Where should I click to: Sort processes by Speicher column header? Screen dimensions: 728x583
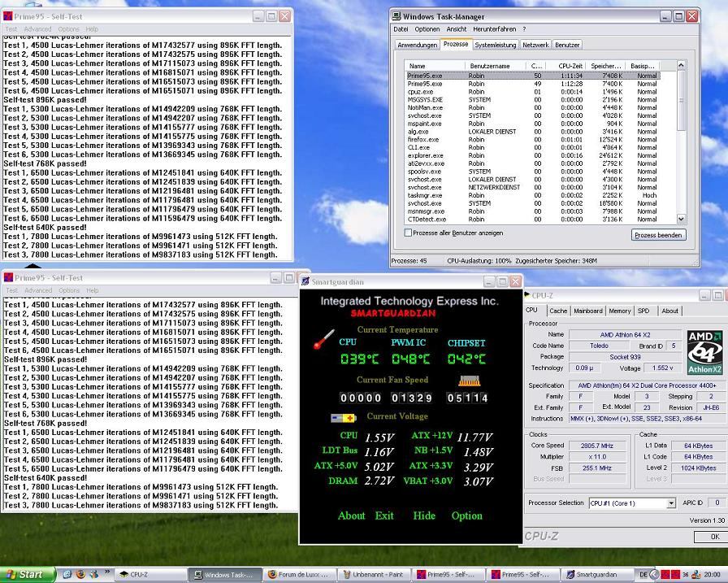click(x=606, y=66)
